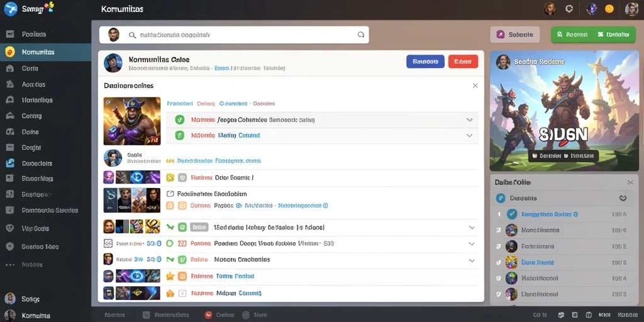Tick the empty checkbox in the bottom list row
Screen dimensions: 644x322
tap(183, 293)
